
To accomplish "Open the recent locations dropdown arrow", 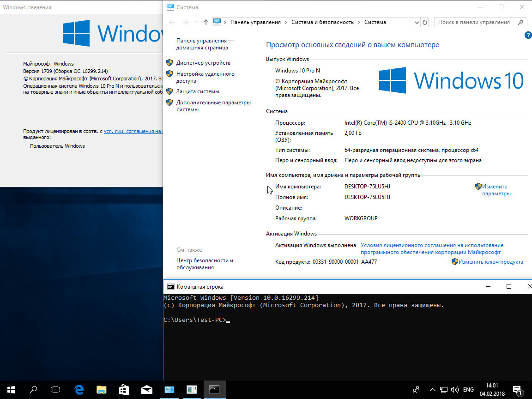I will pyautogui.click(x=196, y=22).
